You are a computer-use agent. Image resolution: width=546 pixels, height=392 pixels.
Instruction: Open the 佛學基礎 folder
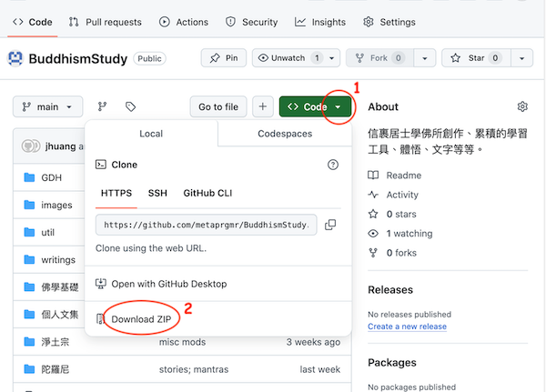[x=59, y=287]
